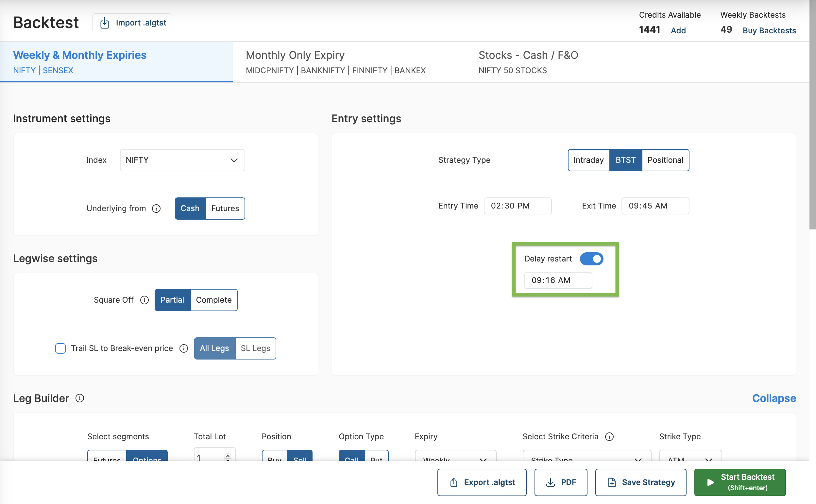This screenshot has width=816, height=504.
Task: Click the Save Strategy document icon
Action: point(612,482)
